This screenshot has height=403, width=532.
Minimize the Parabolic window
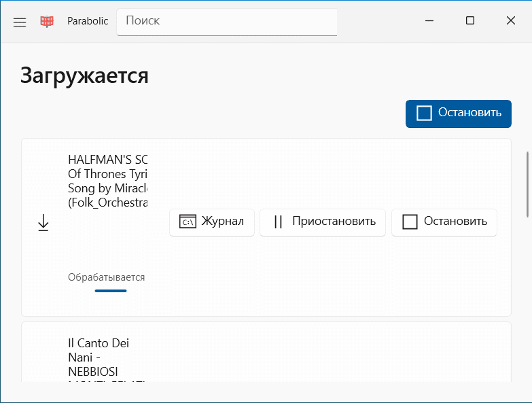point(429,20)
